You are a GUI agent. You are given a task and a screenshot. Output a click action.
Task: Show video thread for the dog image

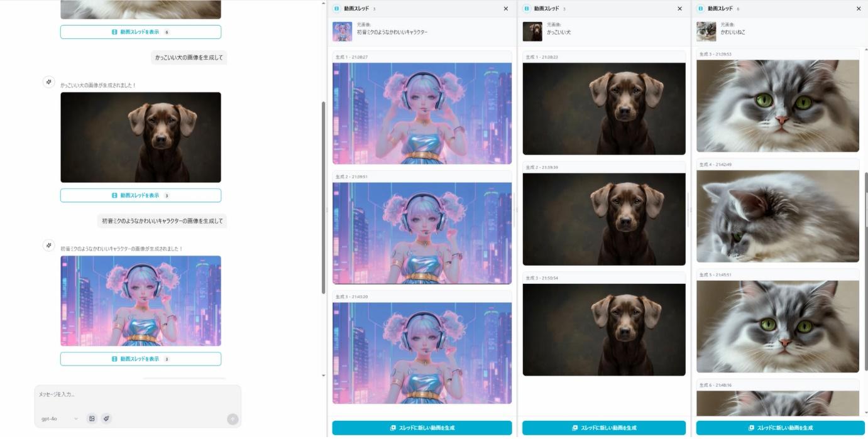pos(141,195)
